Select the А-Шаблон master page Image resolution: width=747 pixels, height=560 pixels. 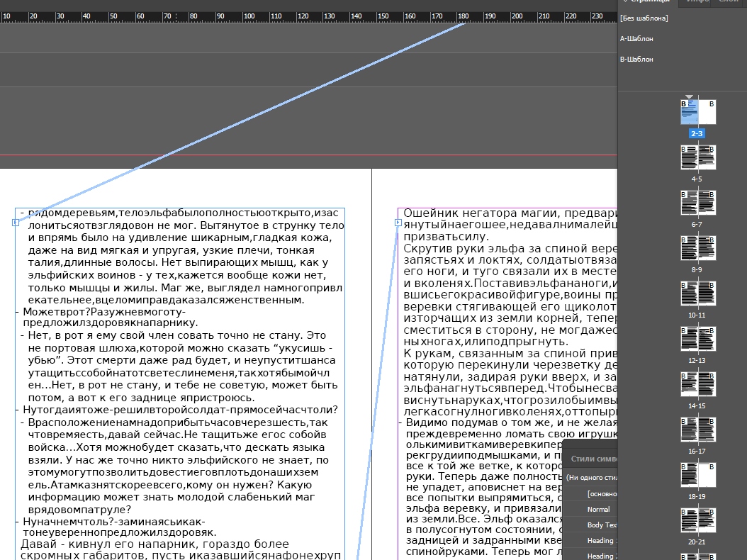[636, 39]
